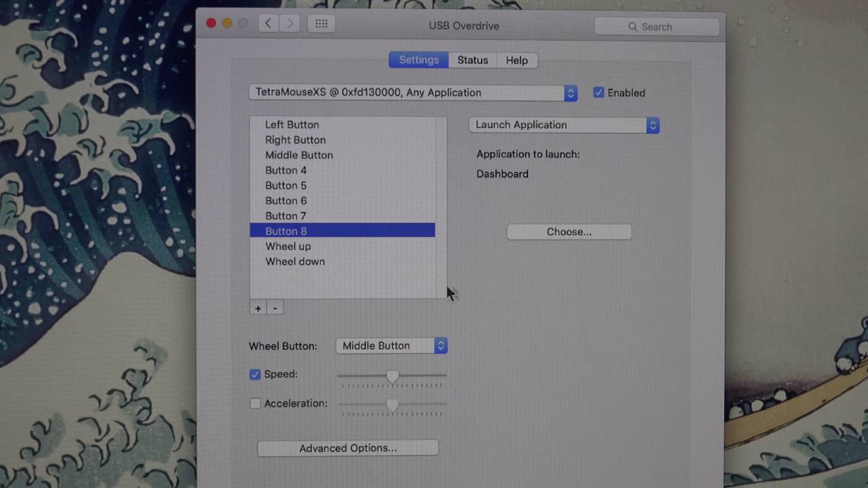Select Right Button in the list
868x488 pixels.
[x=342, y=140]
